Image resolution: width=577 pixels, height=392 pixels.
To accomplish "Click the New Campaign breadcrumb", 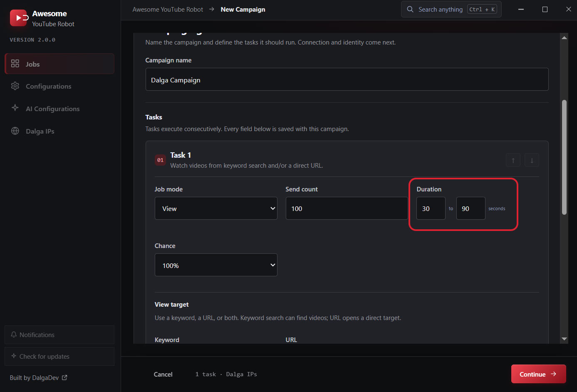I will 243,9.
